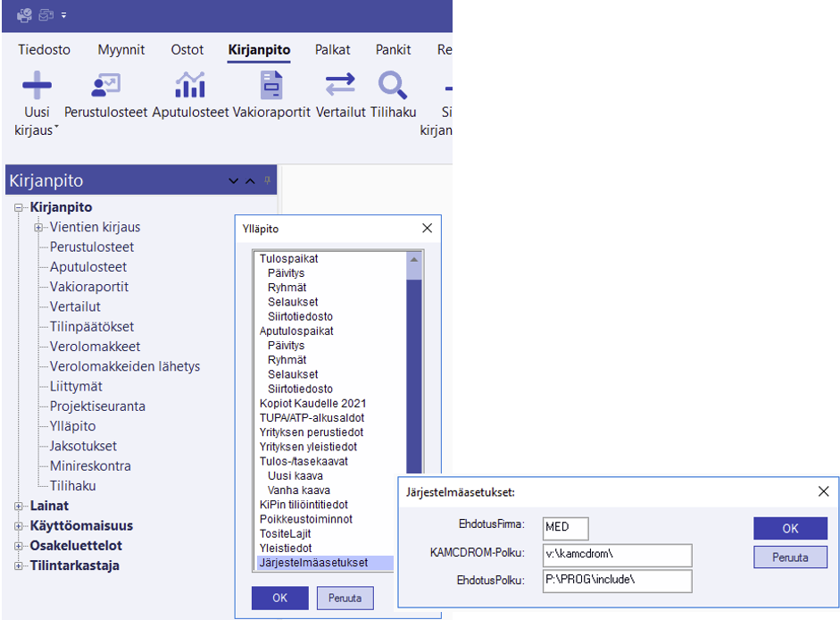Select Tilinpäätökset in the navigation tree
Screen dimensions: 840x620
click(91, 327)
